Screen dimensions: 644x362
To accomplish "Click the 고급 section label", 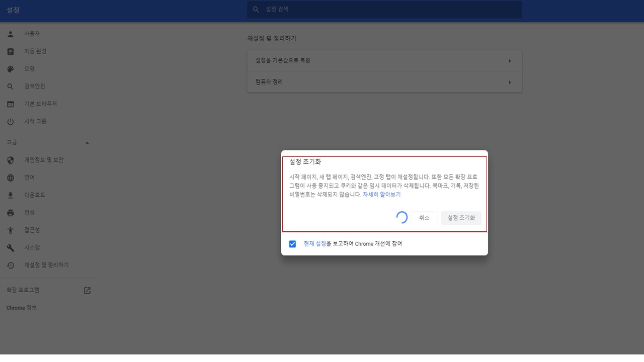I will click(x=12, y=143).
